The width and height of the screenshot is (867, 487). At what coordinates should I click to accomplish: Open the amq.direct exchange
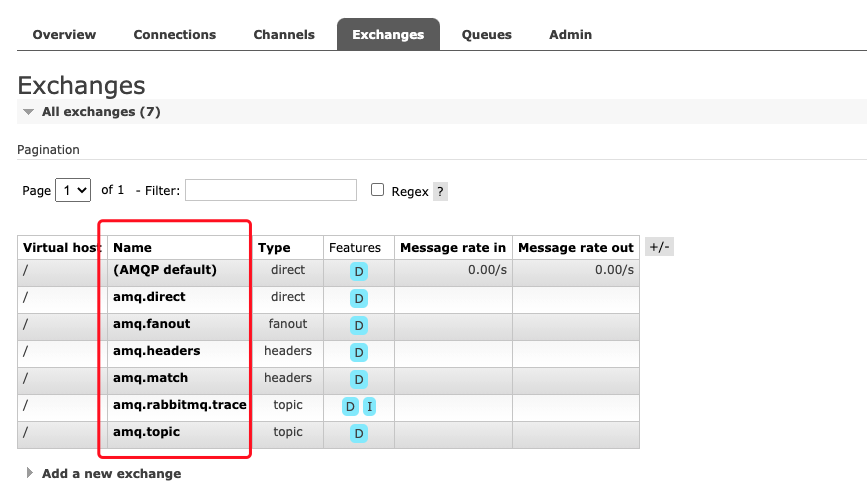point(149,297)
